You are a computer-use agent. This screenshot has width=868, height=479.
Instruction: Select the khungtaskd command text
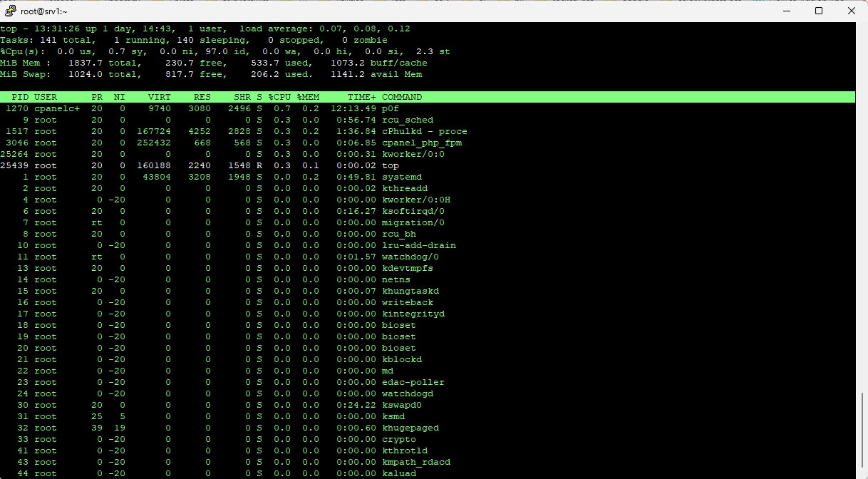point(410,291)
